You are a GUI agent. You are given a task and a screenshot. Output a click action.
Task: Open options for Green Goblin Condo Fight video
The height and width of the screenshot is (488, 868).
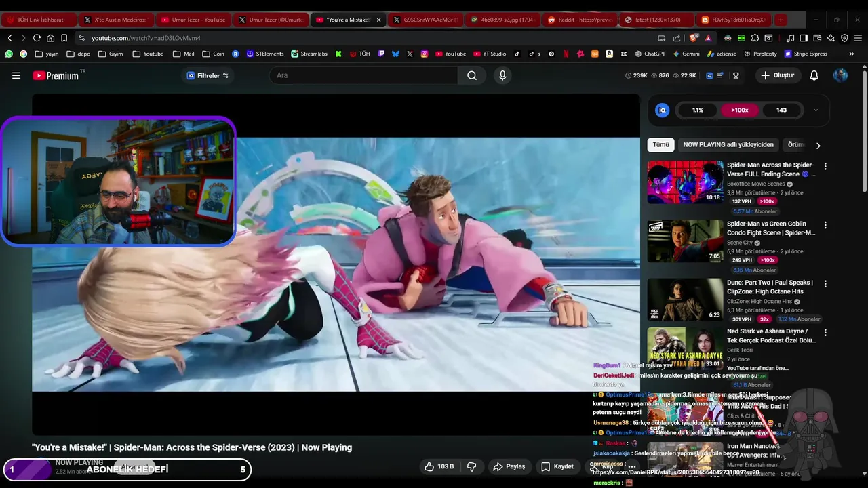point(825,225)
